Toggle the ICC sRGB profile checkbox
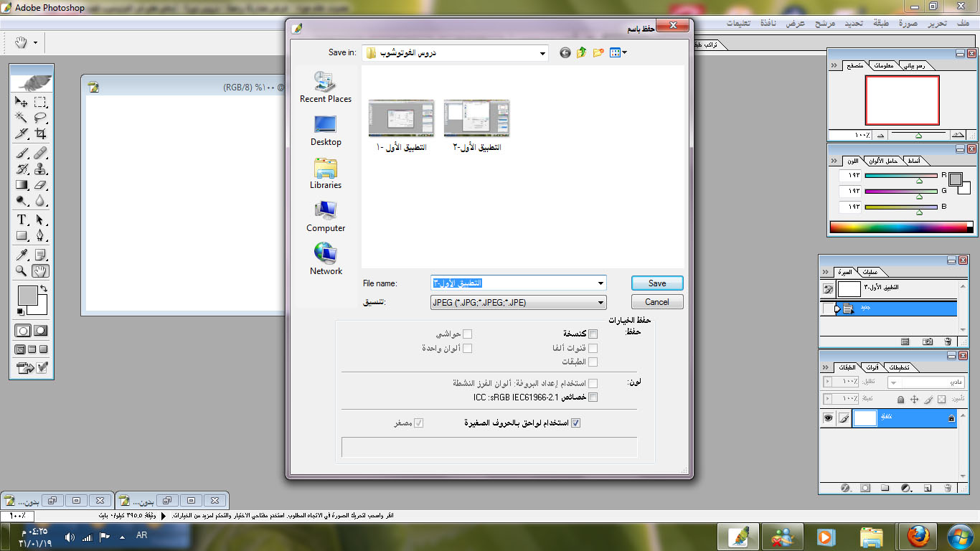The width and height of the screenshot is (980, 551). [x=593, y=397]
